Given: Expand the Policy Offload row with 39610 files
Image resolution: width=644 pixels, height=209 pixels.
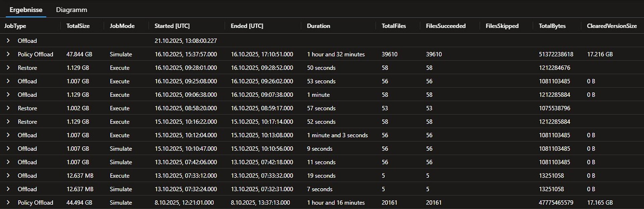Looking at the screenshot, I should pos(8,54).
